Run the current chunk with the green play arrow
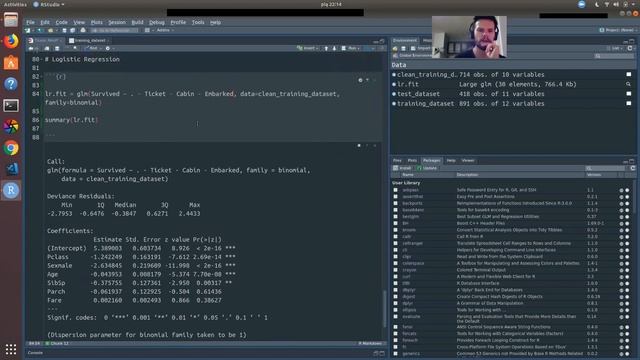The height and width of the screenshot is (360, 640). [374, 80]
